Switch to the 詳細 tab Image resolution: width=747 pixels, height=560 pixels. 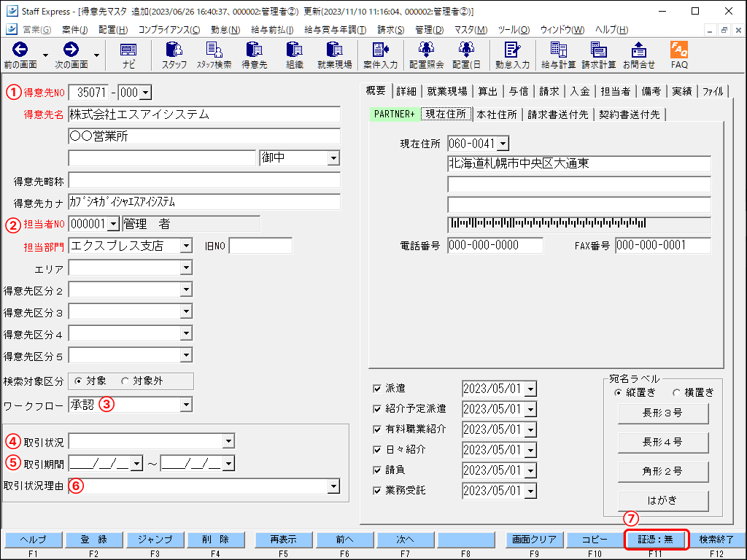[406, 91]
